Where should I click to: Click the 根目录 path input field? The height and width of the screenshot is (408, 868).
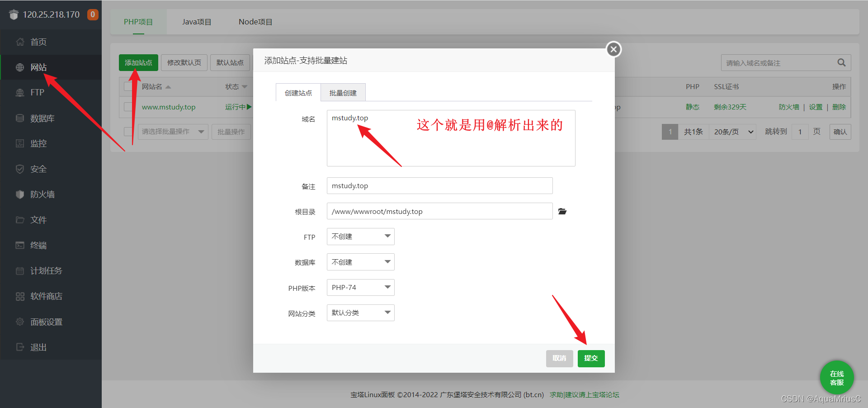(439, 211)
